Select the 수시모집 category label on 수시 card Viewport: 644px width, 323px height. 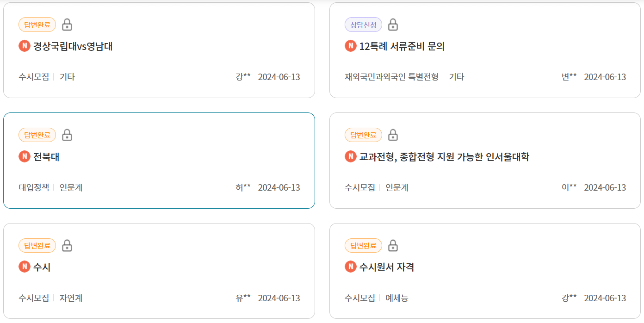tap(33, 298)
